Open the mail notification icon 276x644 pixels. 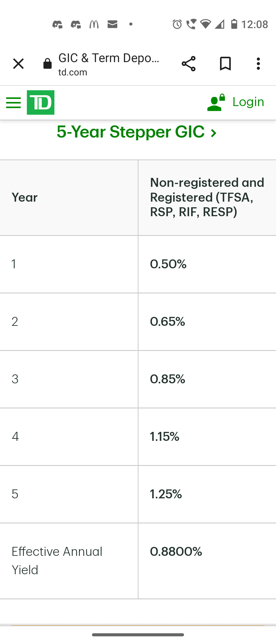click(x=112, y=24)
